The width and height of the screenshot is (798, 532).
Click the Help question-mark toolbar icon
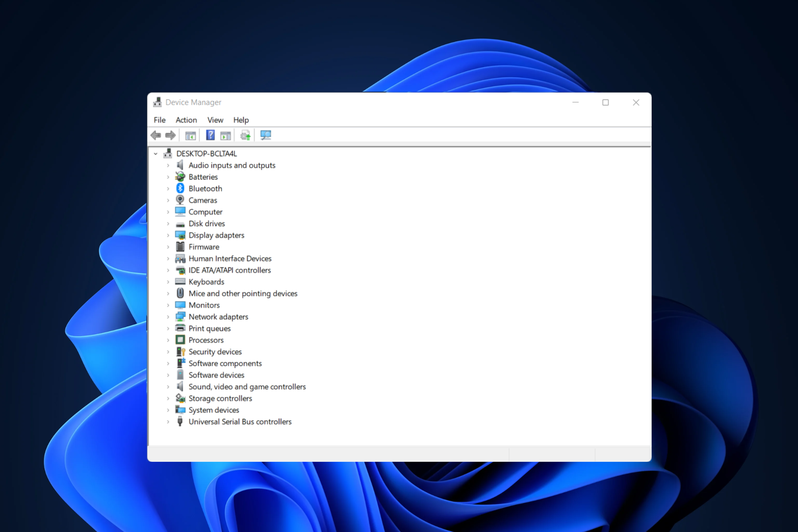tap(210, 135)
